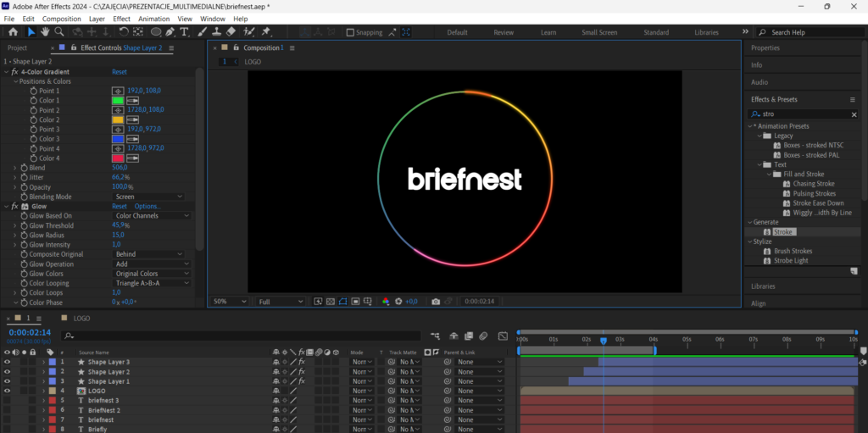Take a snapshot with the camera icon
This screenshot has height=433, width=868.
pos(436,301)
